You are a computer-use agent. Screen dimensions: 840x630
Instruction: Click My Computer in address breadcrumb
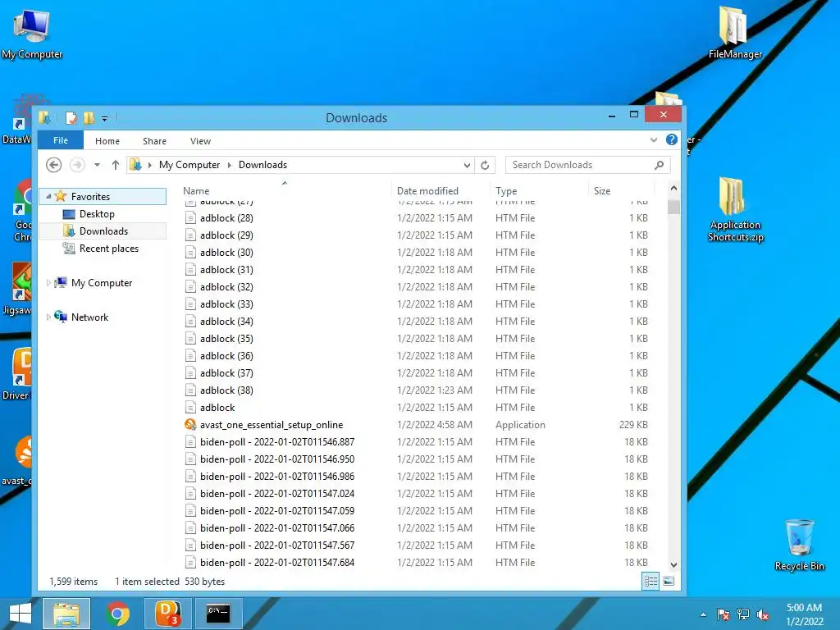point(189,165)
